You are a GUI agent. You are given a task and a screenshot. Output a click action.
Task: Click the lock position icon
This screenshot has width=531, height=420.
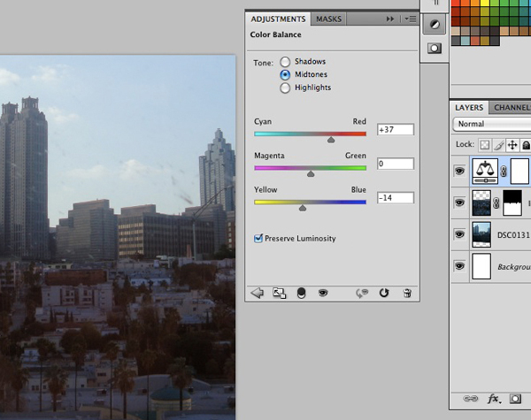tap(513, 144)
